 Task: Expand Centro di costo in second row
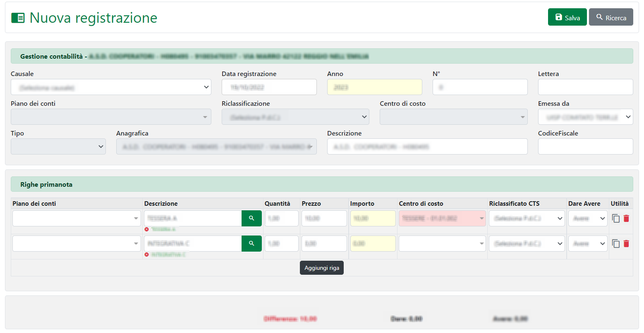point(442,244)
